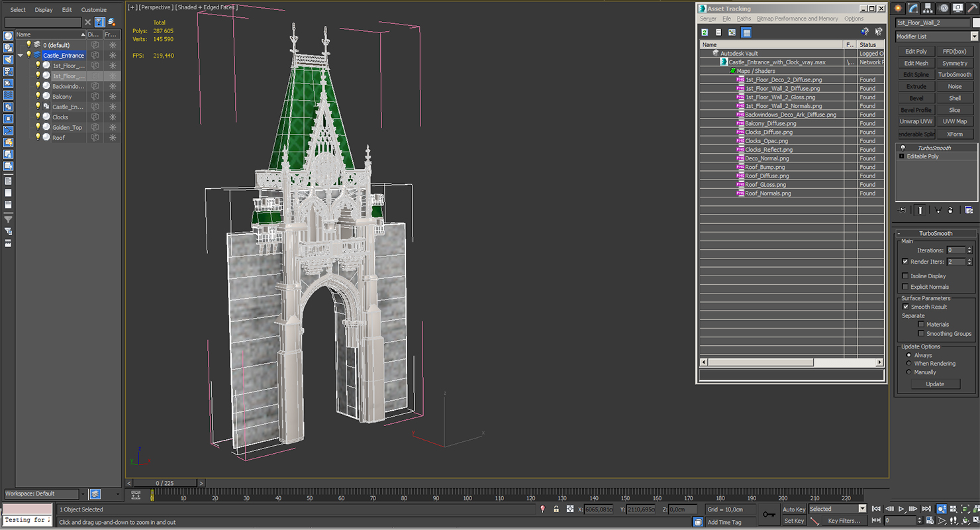
Task: Toggle Display Shapes filter in Scene Explorer
Action: click(x=8, y=48)
